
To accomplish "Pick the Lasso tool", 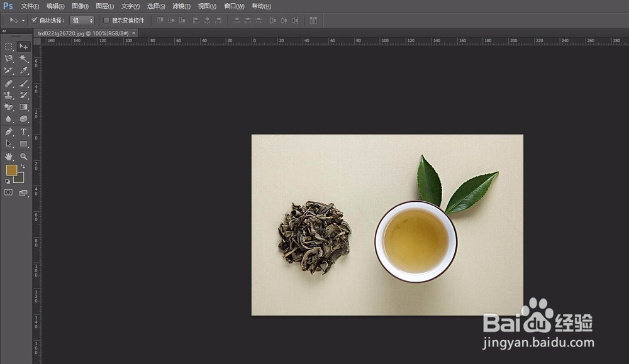I will click(x=9, y=58).
